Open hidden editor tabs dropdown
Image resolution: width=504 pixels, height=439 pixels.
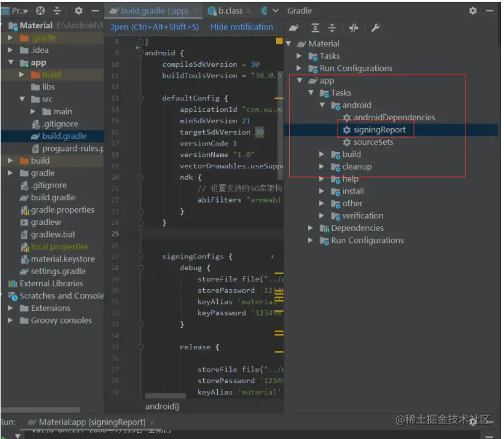(x=275, y=11)
